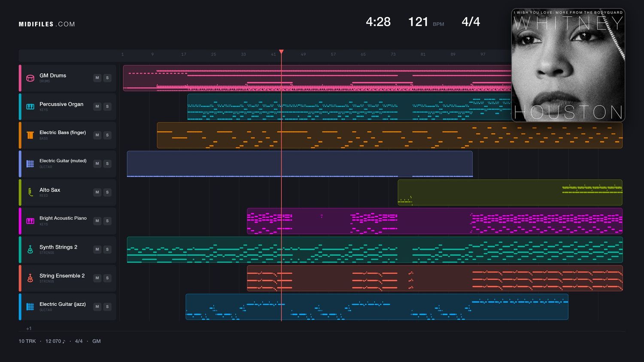Click the Electric Guitar (muted) clip region
The image size is (644, 362).
coord(300,164)
